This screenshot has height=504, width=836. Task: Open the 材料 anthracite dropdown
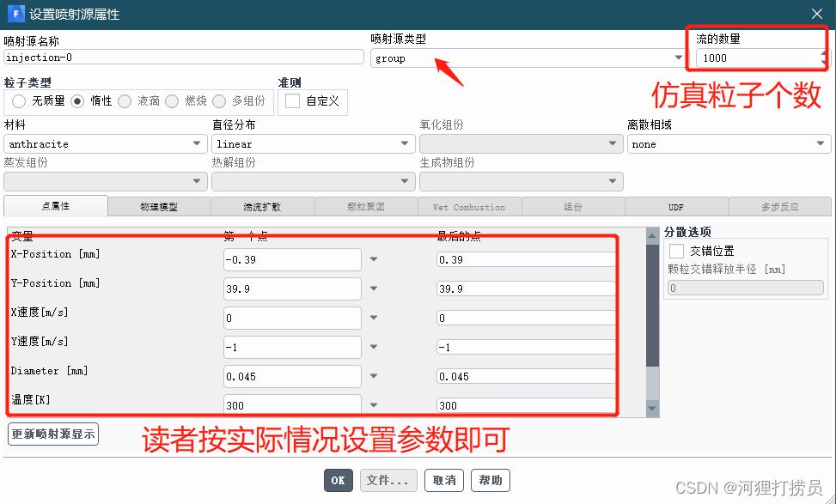(105, 144)
